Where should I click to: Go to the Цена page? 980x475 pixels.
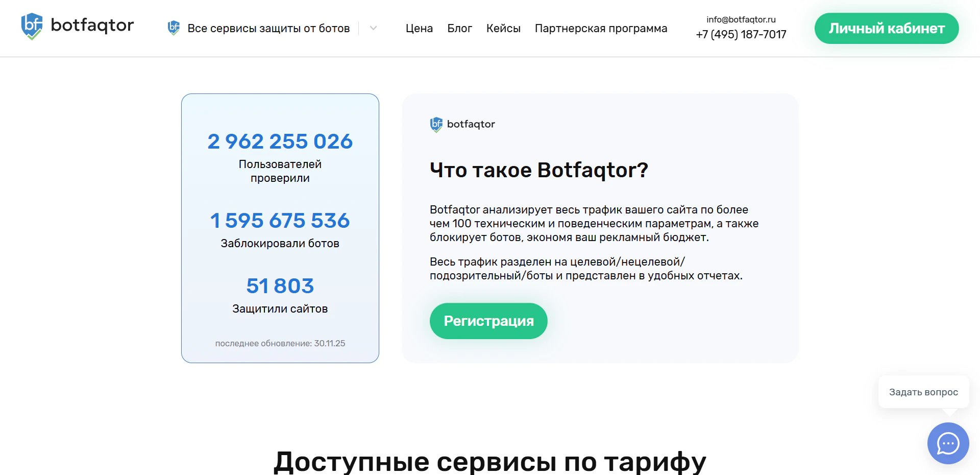point(419,29)
